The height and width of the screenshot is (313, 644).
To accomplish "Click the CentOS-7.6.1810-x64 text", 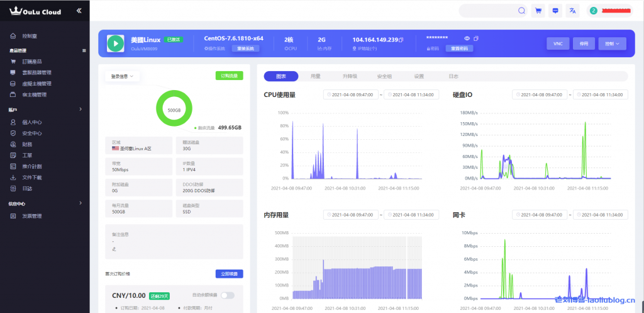I will click(234, 38).
